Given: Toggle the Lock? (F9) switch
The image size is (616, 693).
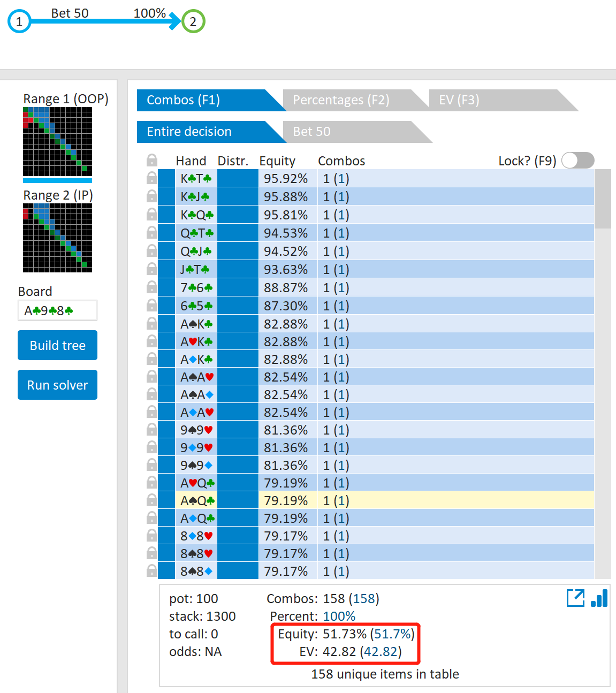Looking at the screenshot, I should (x=578, y=160).
